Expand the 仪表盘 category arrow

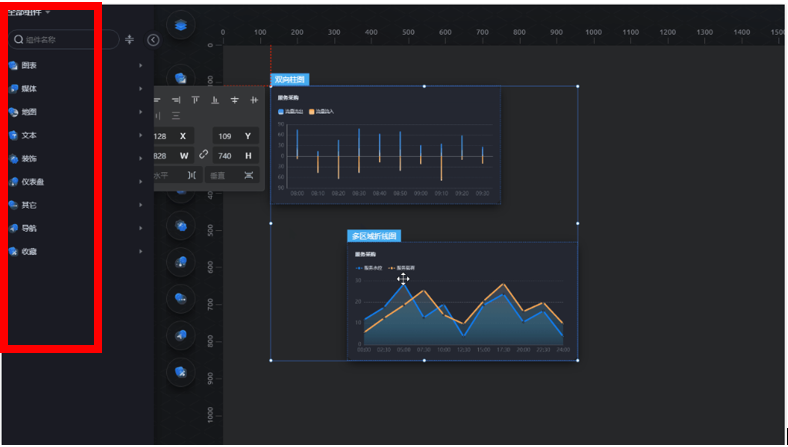141,182
